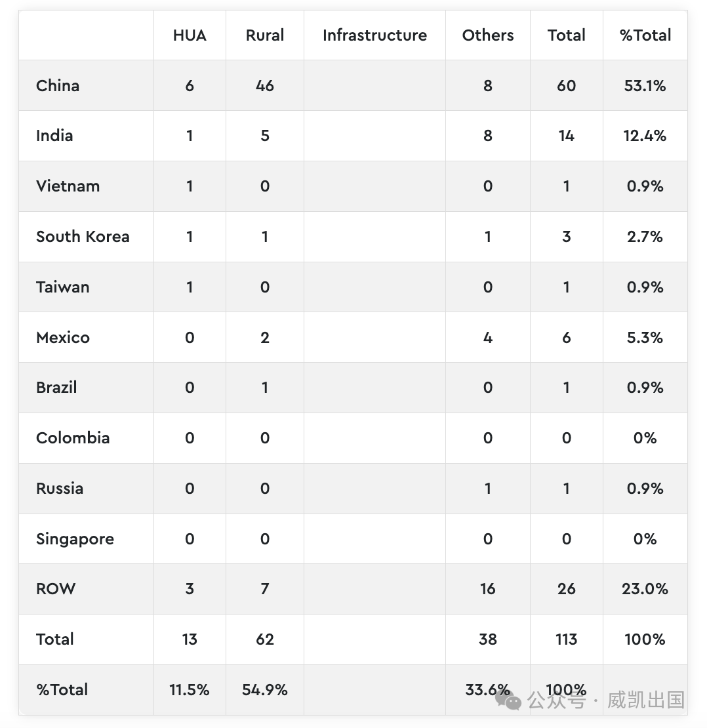This screenshot has height=728, width=707.
Task: Click the Colombia row label
Action: point(73,438)
